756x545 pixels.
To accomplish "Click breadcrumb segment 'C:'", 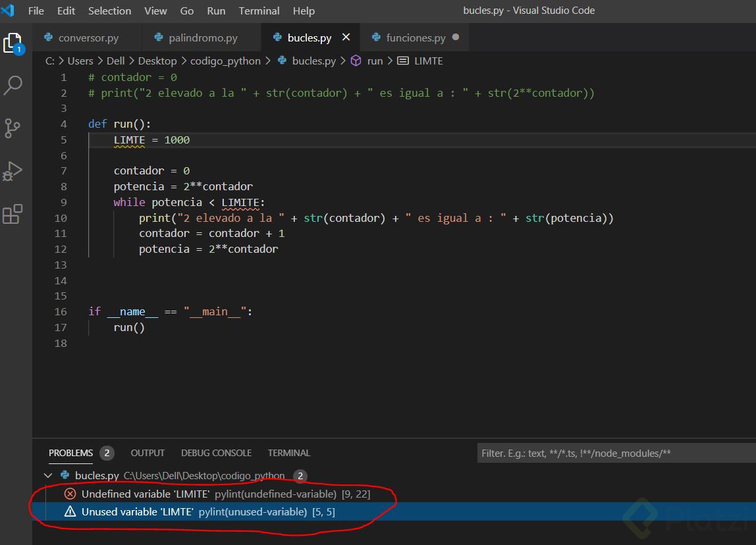I will [x=49, y=61].
